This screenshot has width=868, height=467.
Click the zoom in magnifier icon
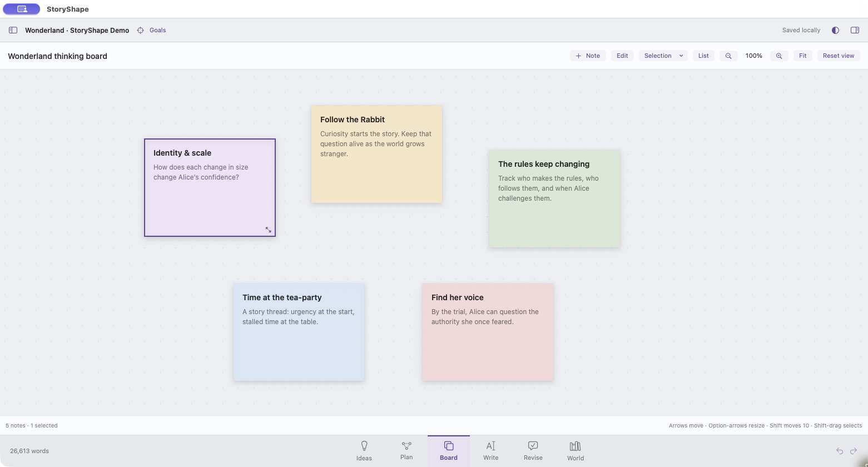coord(779,56)
